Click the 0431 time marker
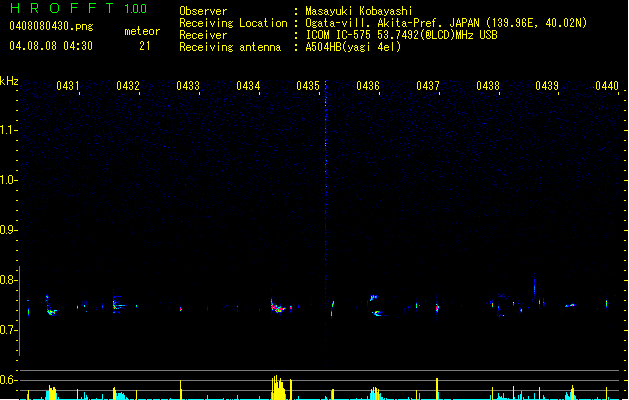 [x=67, y=86]
